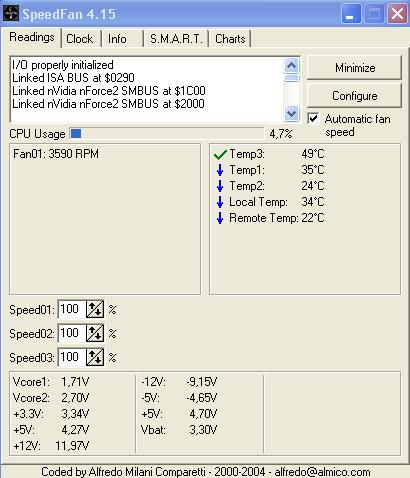Click the +5V 4,70V reading
The width and height of the screenshot is (410, 478).
click(179, 414)
